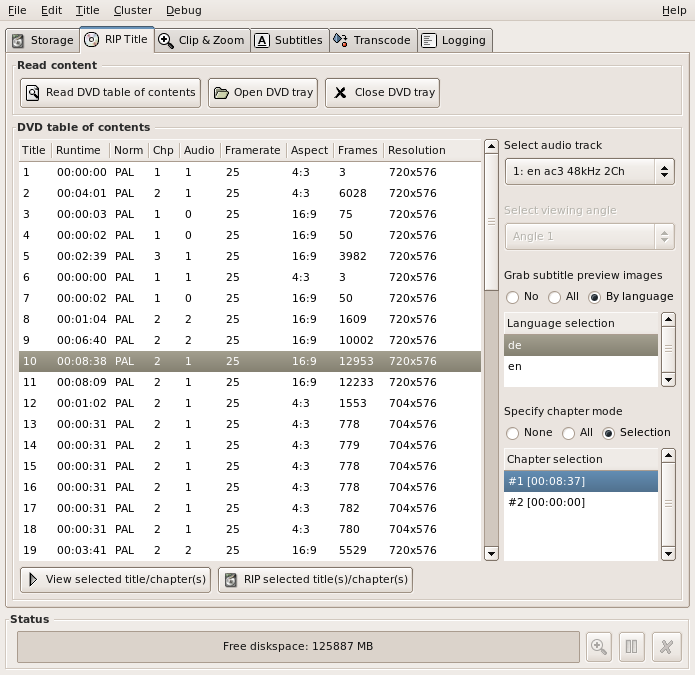Select language 'en' in list
695x675 pixels.
click(x=581, y=367)
